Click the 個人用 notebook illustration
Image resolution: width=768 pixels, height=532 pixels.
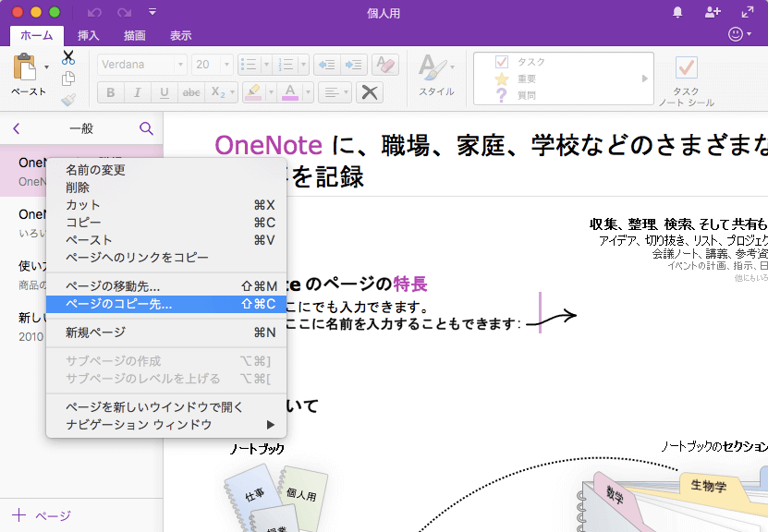pos(302,493)
